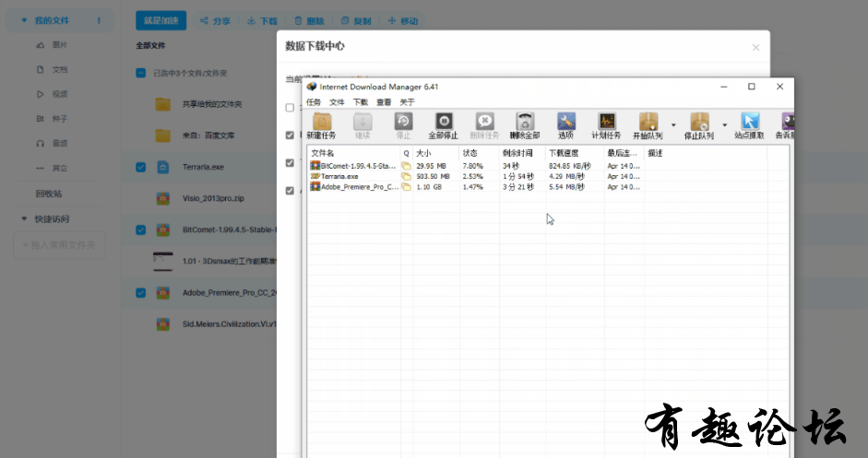Toggle the third checkbox in 数据下载中心 dialog
The height and width of the screenshot is (458, 868).
coord(290,163)
